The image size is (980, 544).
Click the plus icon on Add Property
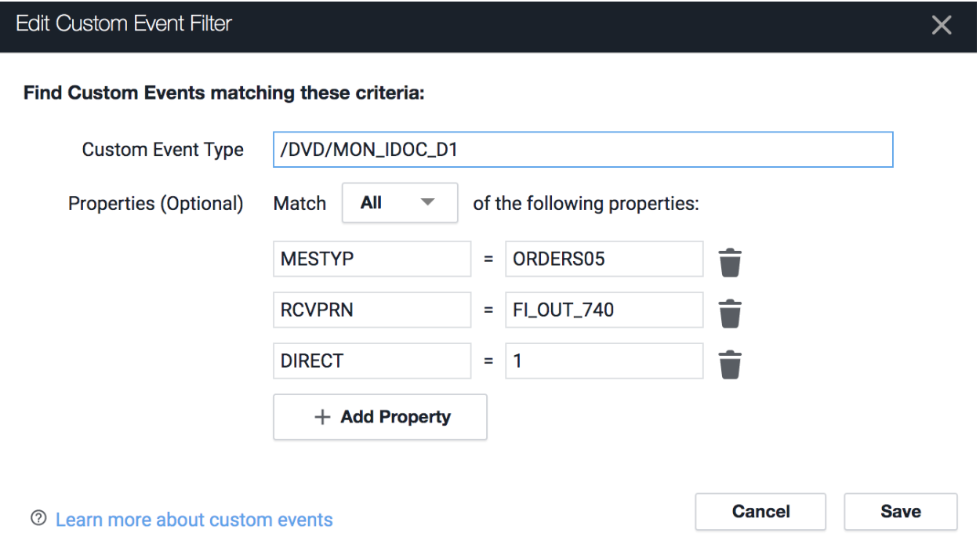pos(322,417)
